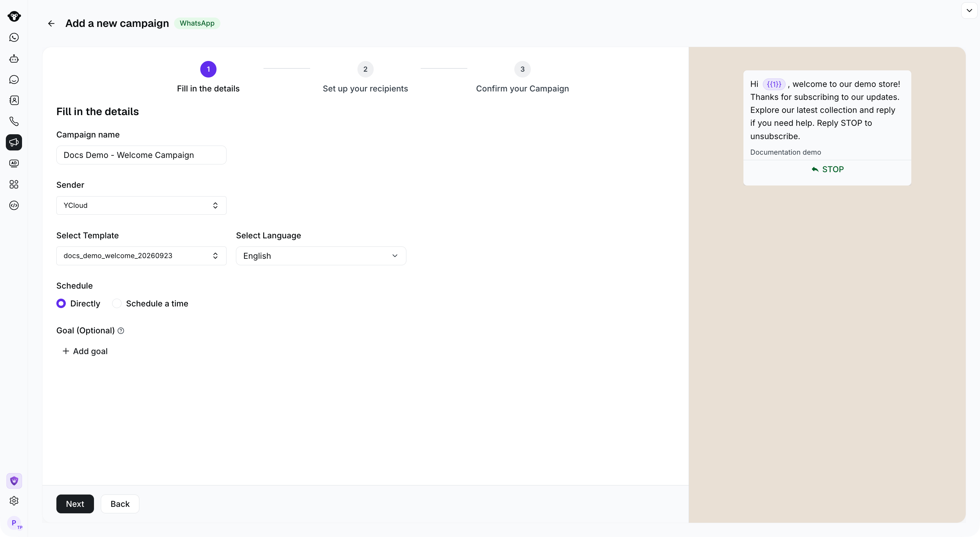
Task: Click the back arrow beside Add a new campaign
Action: pos(51,24)
